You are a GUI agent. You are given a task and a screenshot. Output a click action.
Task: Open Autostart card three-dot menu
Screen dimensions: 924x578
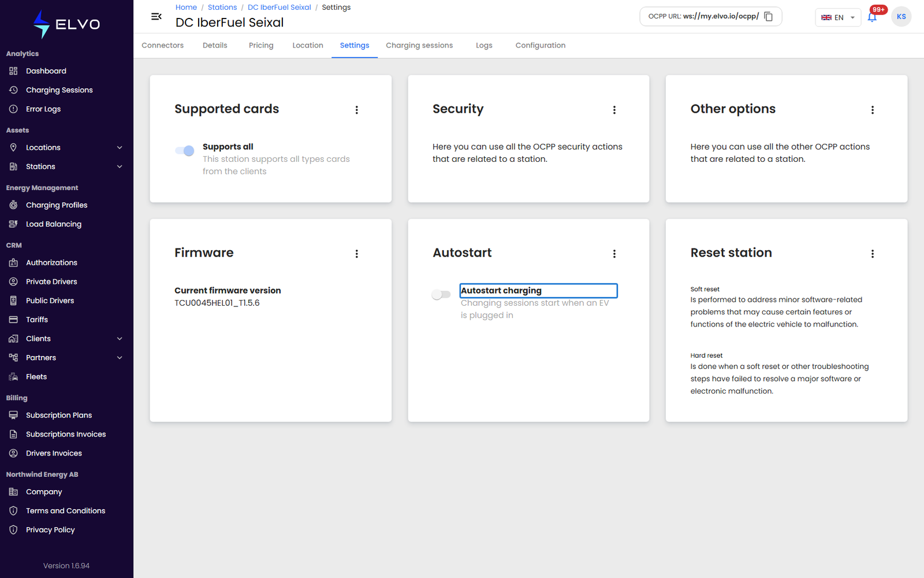click(x=614, y=254)
